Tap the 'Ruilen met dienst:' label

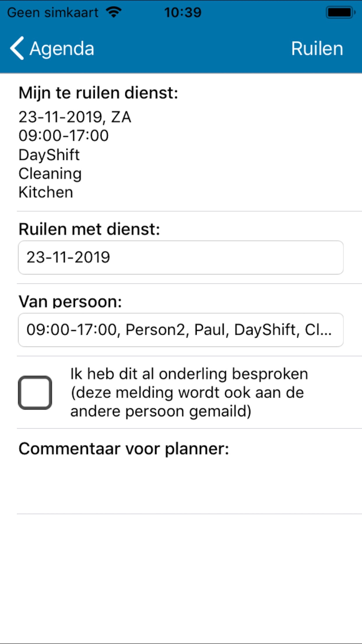coord(89,229)
